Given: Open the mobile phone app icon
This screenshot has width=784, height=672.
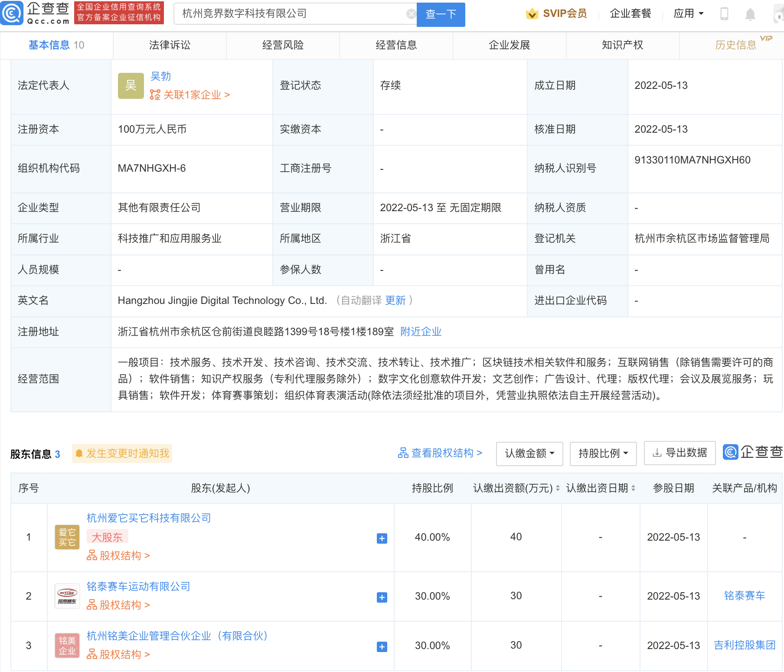Looking at the screenshot, I should coord(724,14).
